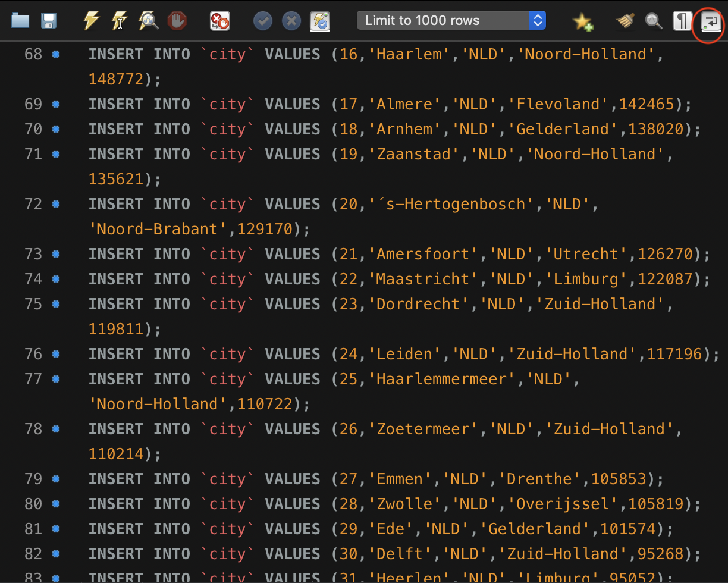This screenshot has height=583, width=728.
Task: Click the value 110722 on wrapped line 77
Action: pyautogui.click(x=265, y=404)
